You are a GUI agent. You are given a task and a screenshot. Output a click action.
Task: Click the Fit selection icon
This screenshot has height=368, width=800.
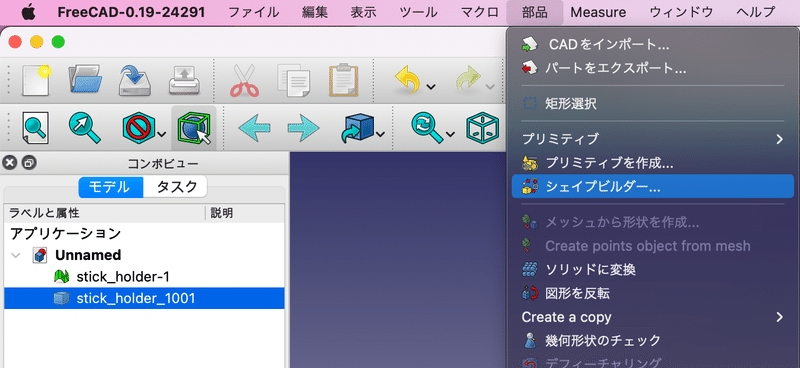(x=85, y=128)
